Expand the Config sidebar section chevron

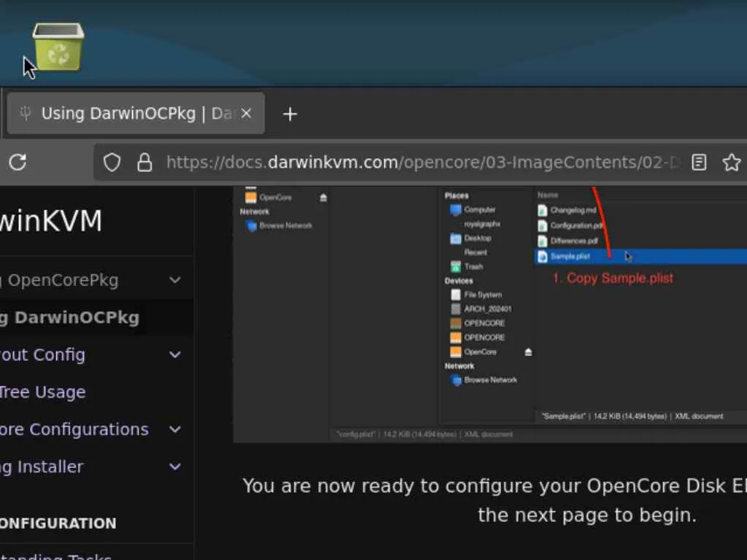click(x=175, y=354)
